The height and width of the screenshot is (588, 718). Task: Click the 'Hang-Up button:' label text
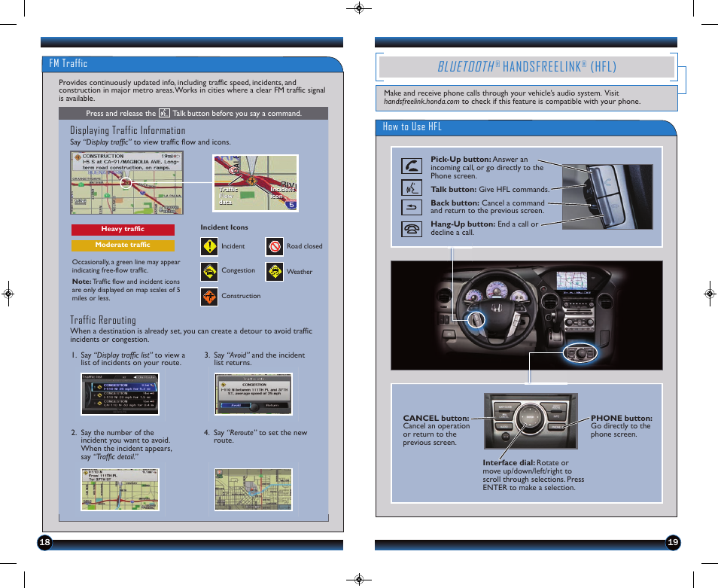pos(463,224)
